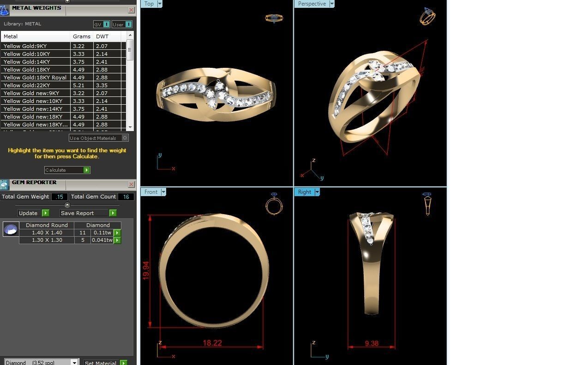Click the green arrow beside Update
The image size is (588, 365).
coord(45,213)
